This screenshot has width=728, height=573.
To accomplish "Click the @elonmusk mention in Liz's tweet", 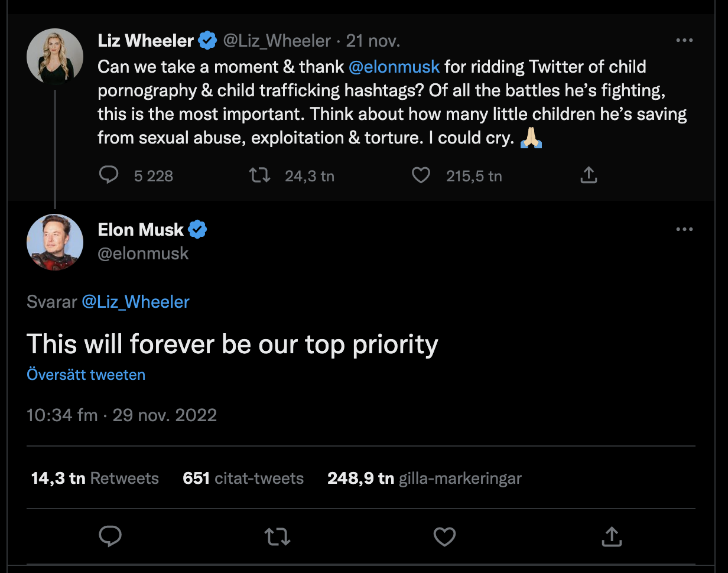I will (394, 67).
